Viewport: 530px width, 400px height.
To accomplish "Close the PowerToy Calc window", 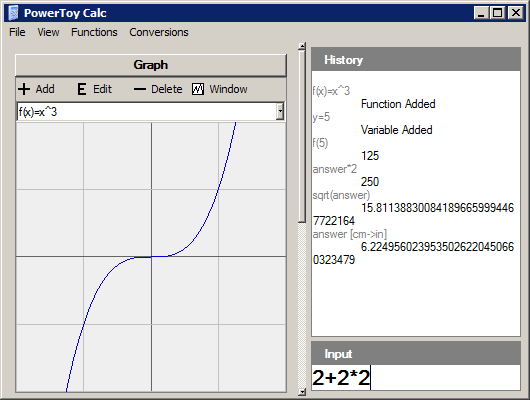I will [x=516, y=13].
